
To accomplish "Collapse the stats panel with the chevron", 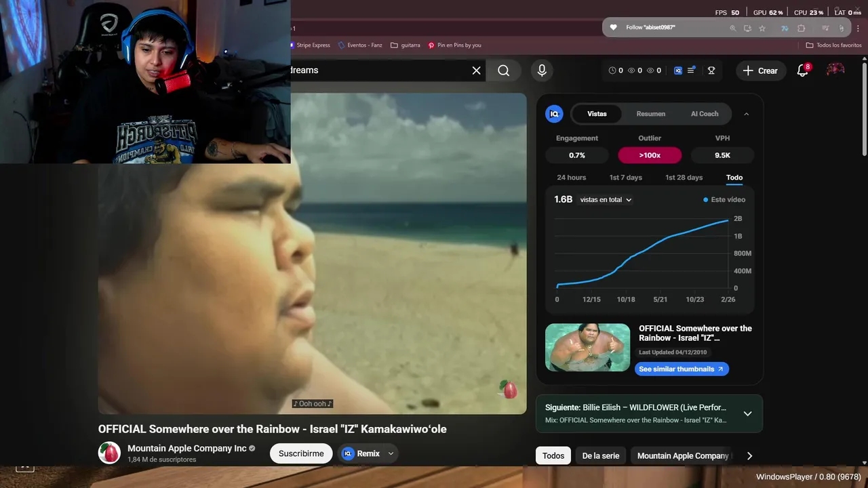I will pos(747,114).
